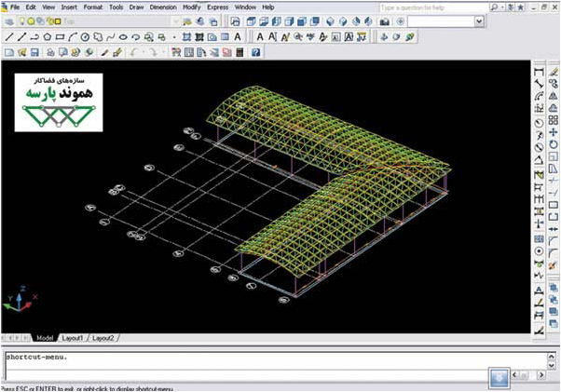This screenshot has width=561, height=392.
Task: Open the dropdown at right of top toolbar
Action: (x=479, y=22)
